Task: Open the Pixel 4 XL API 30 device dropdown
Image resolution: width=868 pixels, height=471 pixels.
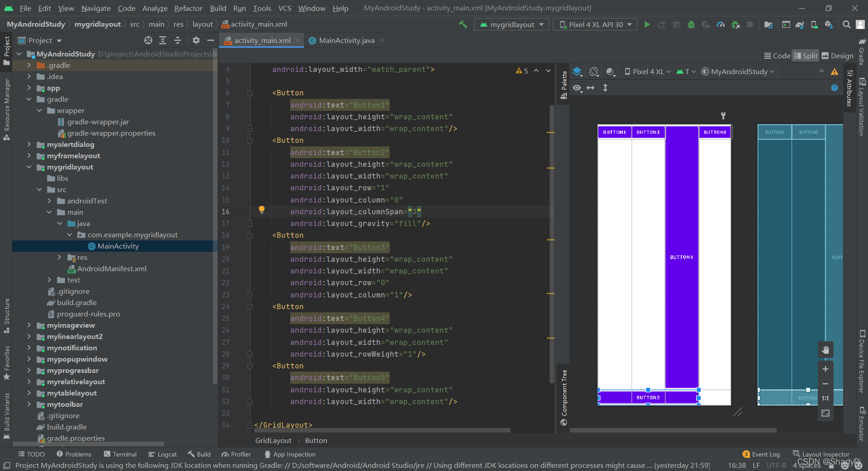Action: coord(595,24)
